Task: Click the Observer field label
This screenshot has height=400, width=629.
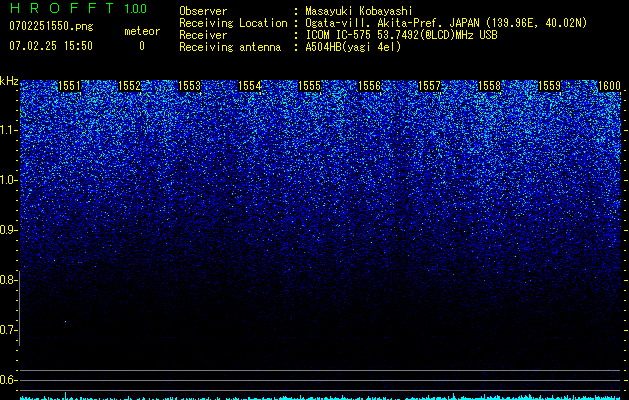Action: 203,11
